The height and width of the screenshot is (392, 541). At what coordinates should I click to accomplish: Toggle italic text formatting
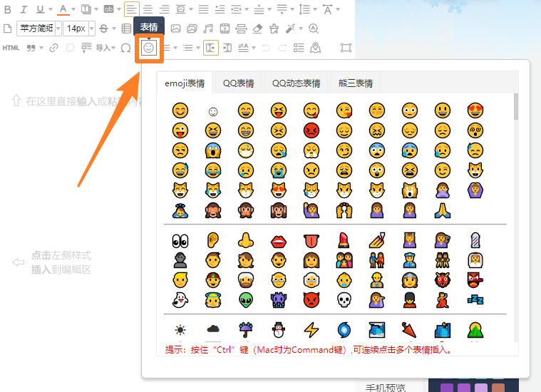click(24, 9)
